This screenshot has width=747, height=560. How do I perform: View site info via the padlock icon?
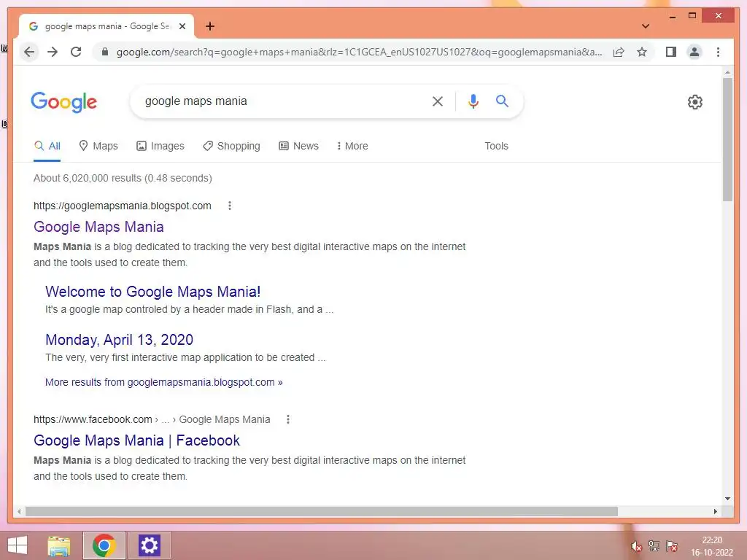coord(105,52)
